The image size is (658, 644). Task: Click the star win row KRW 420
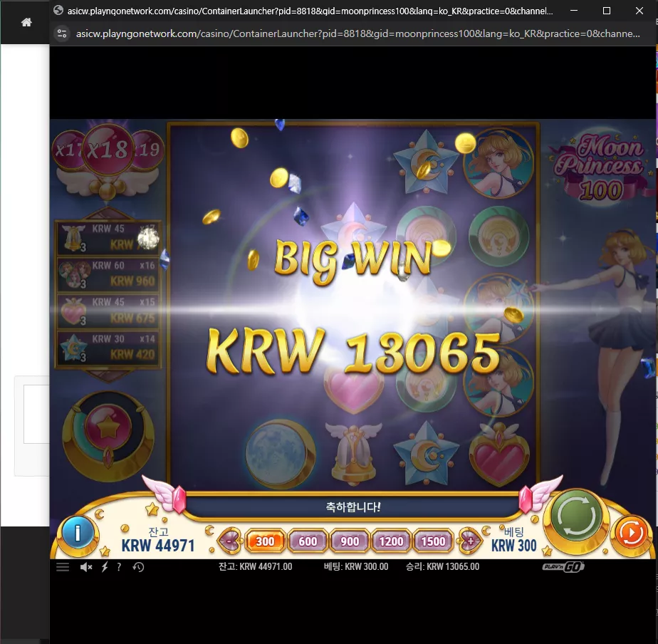pos(108,348)
